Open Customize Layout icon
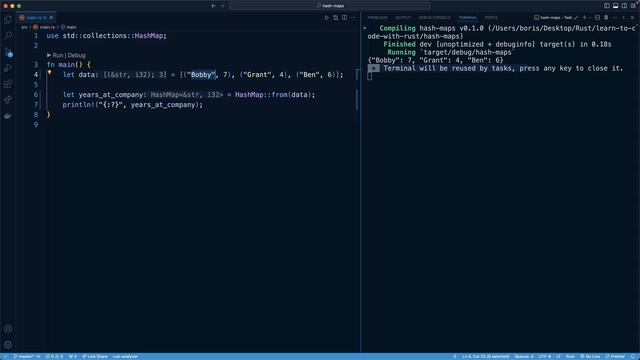Viewport: 640px width, 360px height. point(633,6)
